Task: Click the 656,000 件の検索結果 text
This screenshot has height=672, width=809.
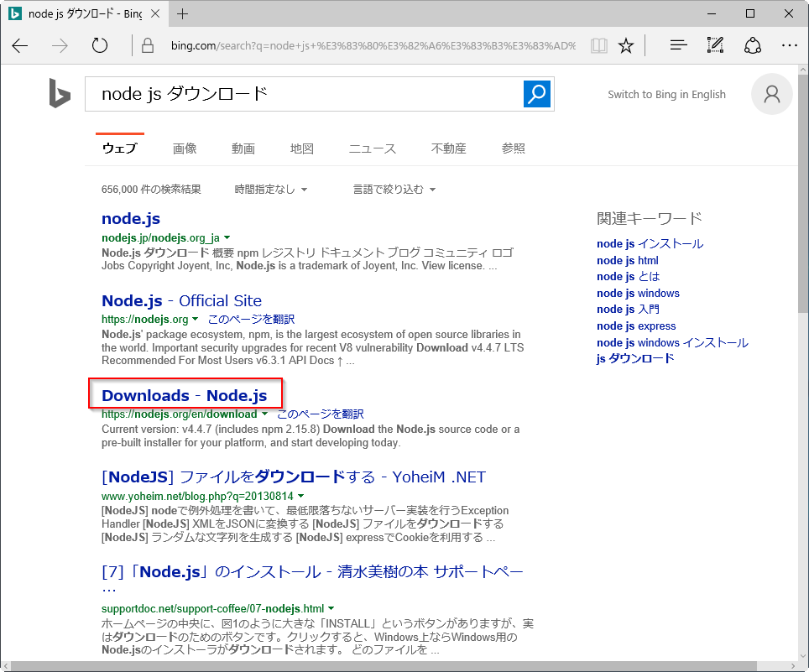Action: [151, 190]
